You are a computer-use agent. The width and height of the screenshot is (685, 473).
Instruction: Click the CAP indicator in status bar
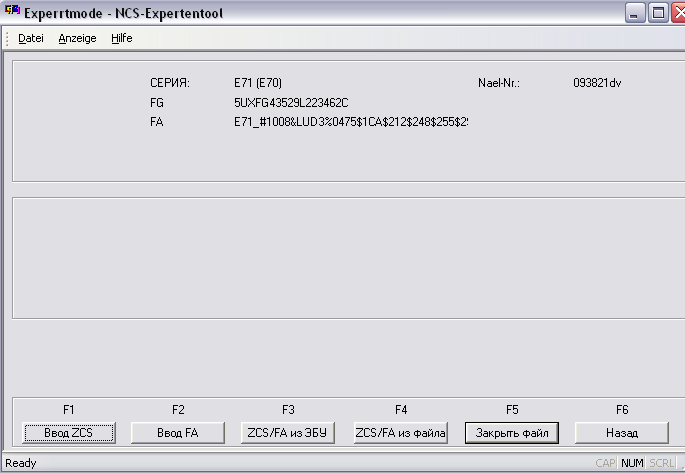coord(606,463)
